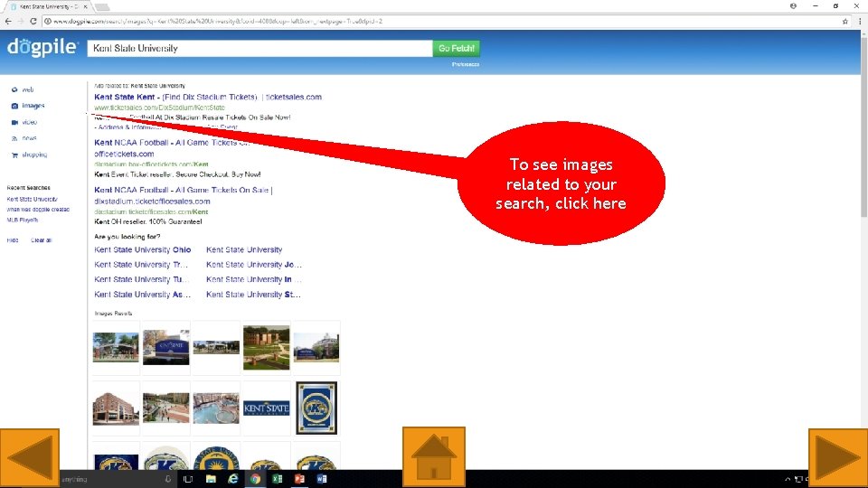Open Task View on the taskbar
Image resolution: width=868 pixels, height=488 pixels.
(x=188, y=479)
